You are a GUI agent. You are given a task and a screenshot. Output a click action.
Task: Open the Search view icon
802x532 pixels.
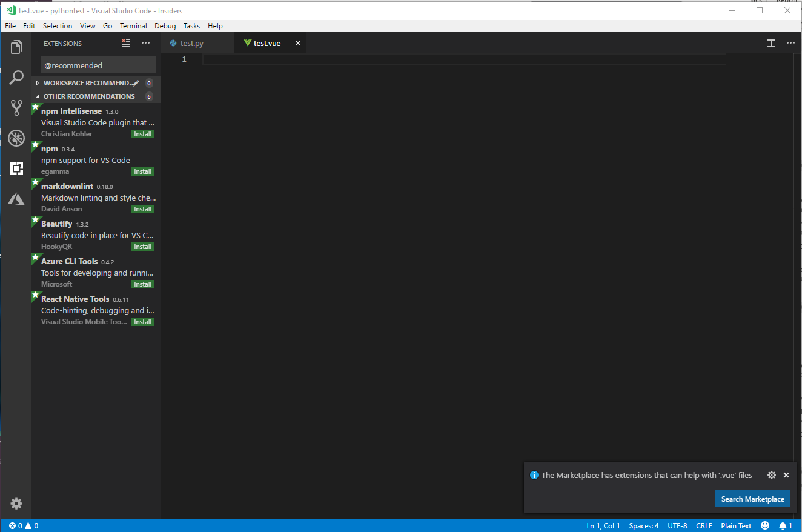click(x=16, y=78)
